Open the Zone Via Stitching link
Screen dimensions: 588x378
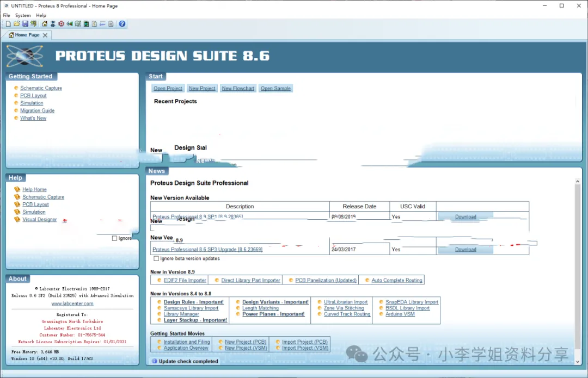pos(344,308)
